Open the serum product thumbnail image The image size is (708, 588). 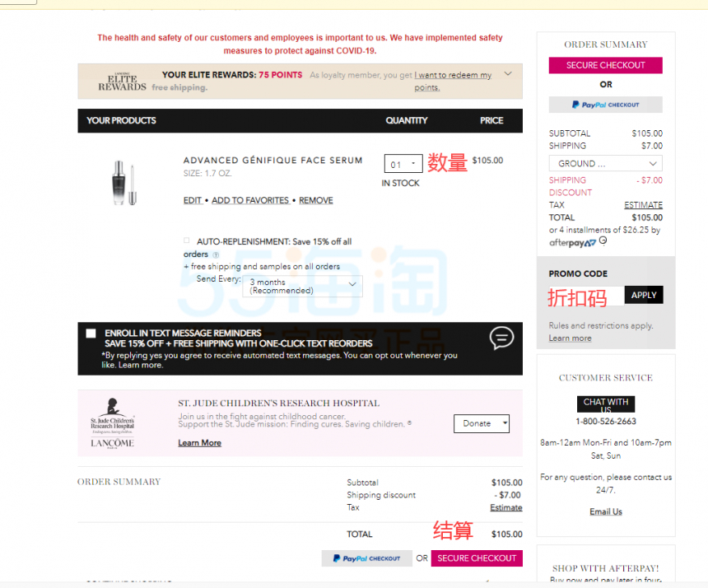click(x=124, y=183)
